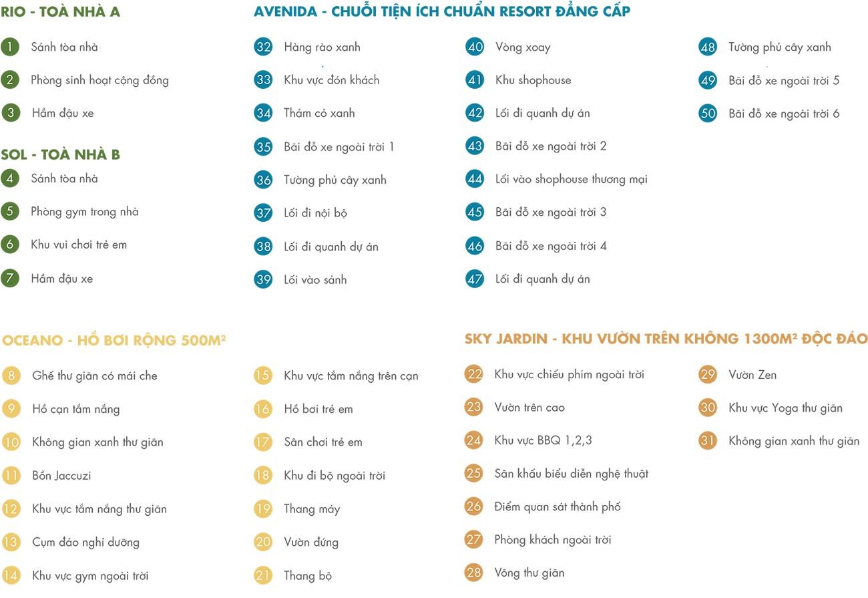Open the 'RIO - TOÀ NHÀ A' heading
The height and width of the screenshot is (598, 868).
click(x=60, y=11)
